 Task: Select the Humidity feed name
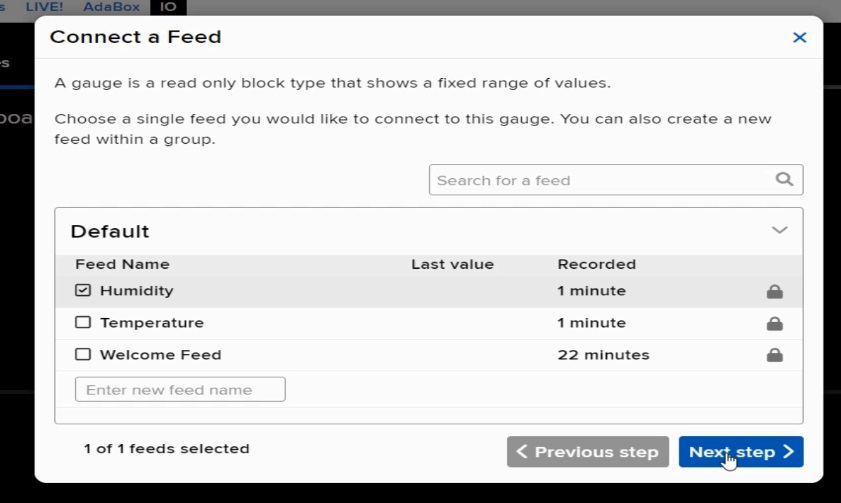(x=137, y=291)
